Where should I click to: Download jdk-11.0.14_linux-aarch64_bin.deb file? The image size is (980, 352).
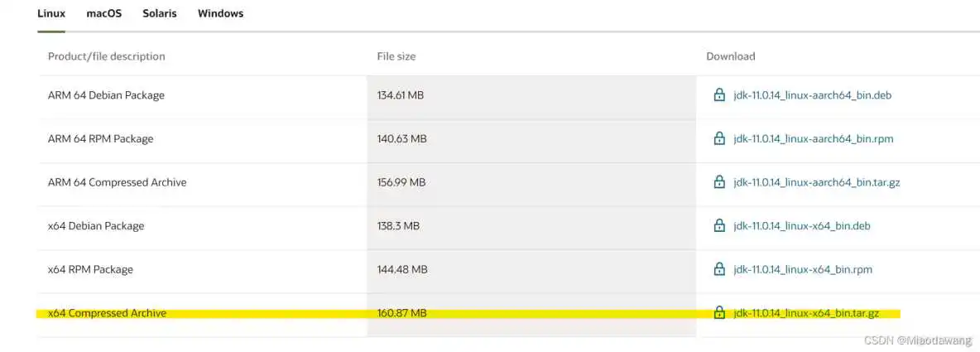[x=812, y=95]
